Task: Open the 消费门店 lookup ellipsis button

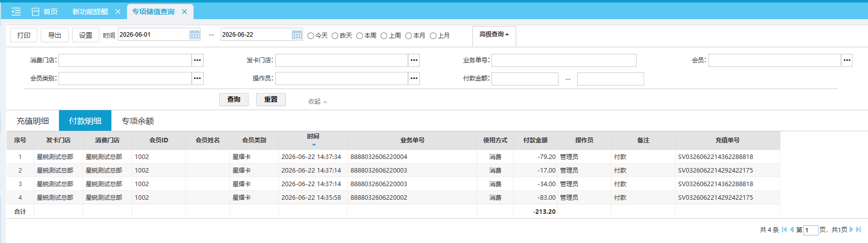Action: [x=198, y=60]
